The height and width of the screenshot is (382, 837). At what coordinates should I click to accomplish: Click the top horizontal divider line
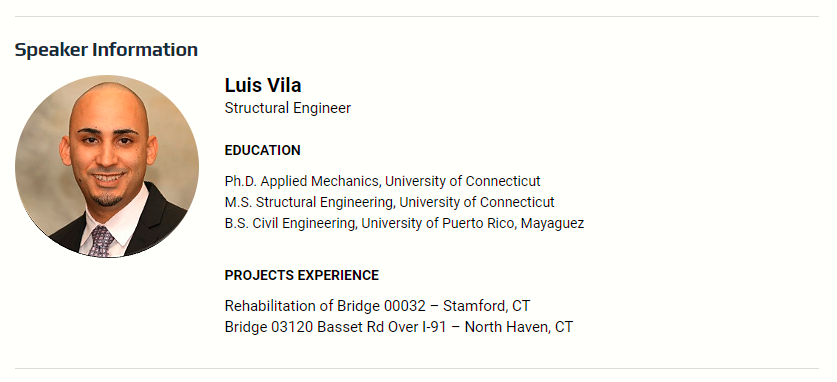coord(417,17)
